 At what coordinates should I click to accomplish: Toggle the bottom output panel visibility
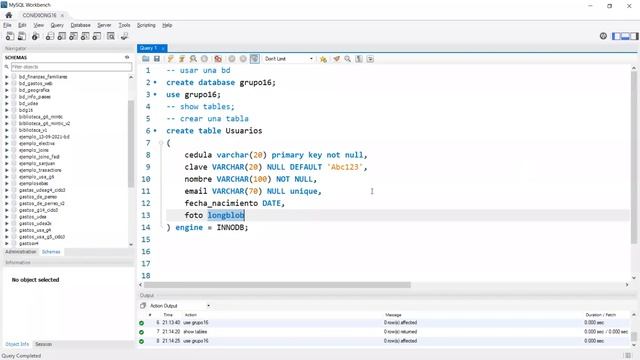pos(625,36)
